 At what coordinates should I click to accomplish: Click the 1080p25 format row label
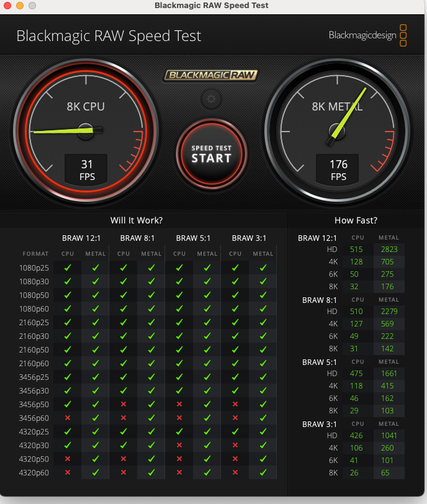coord(34,268)
